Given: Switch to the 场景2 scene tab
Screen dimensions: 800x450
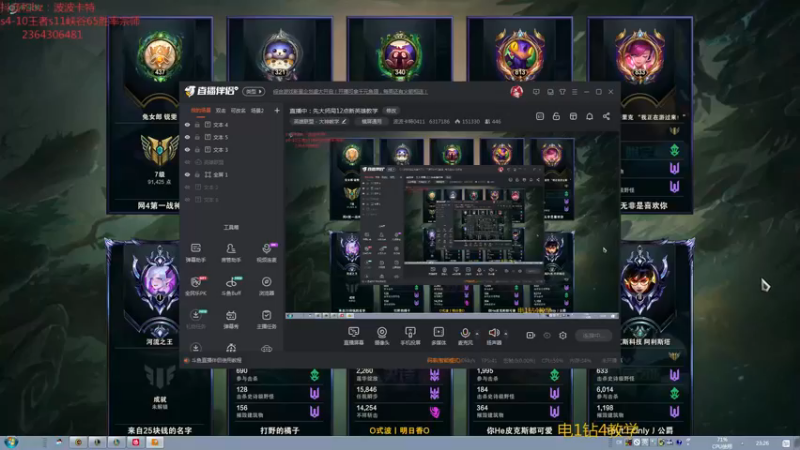Looking at the screenshot, I should tap(257, 110).
